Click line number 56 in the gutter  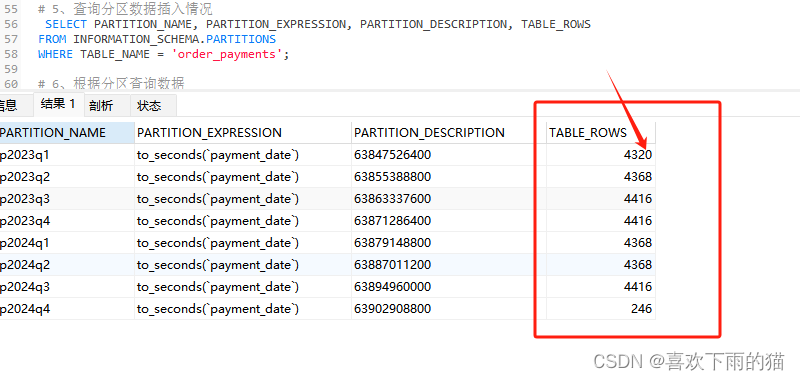[10, 24]
